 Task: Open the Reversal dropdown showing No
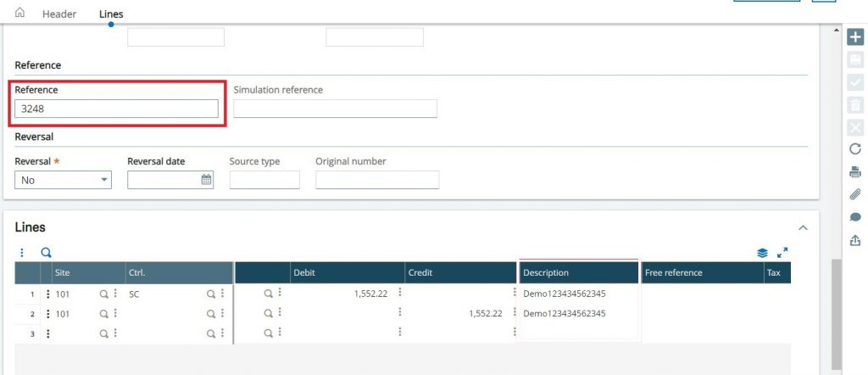coord(63,180)
